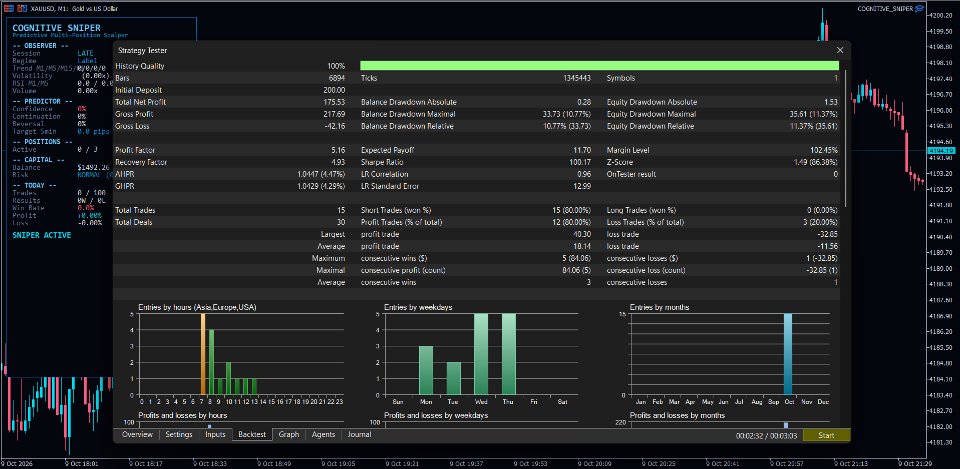Go to the Inputs tab

(x=216, y=434)
